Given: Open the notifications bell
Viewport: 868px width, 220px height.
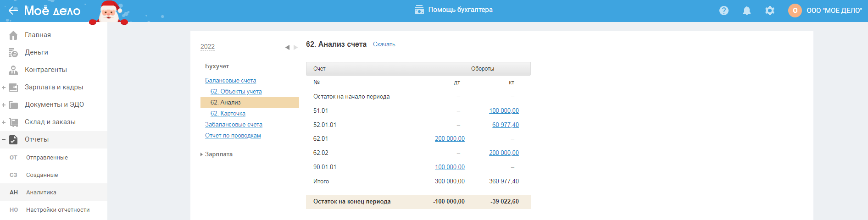Looking at the screenshot, I should (747, 11).
